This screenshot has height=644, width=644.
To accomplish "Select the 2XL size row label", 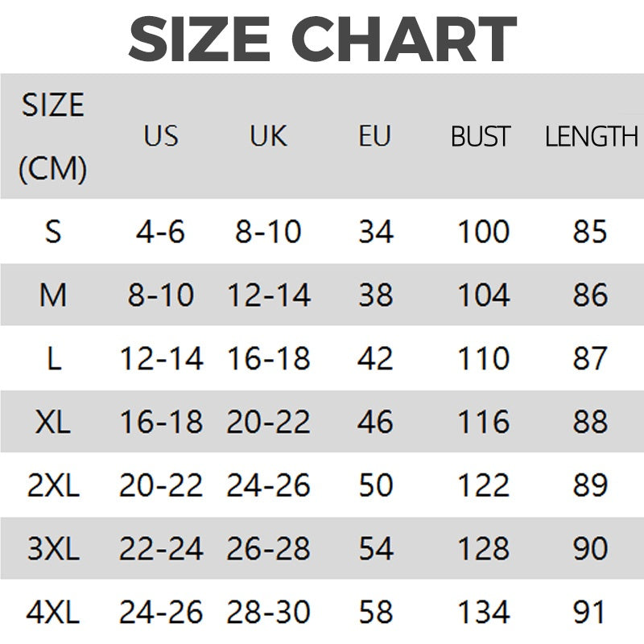I will tap(53, 485).
